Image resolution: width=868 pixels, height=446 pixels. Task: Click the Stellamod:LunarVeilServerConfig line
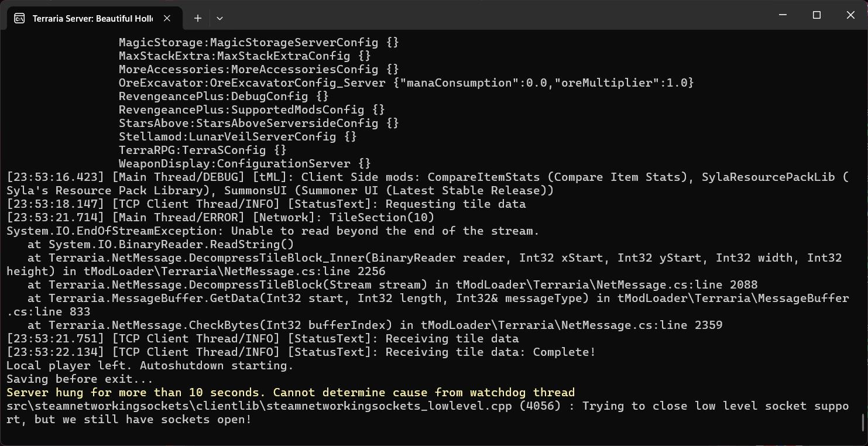(238, 136)
